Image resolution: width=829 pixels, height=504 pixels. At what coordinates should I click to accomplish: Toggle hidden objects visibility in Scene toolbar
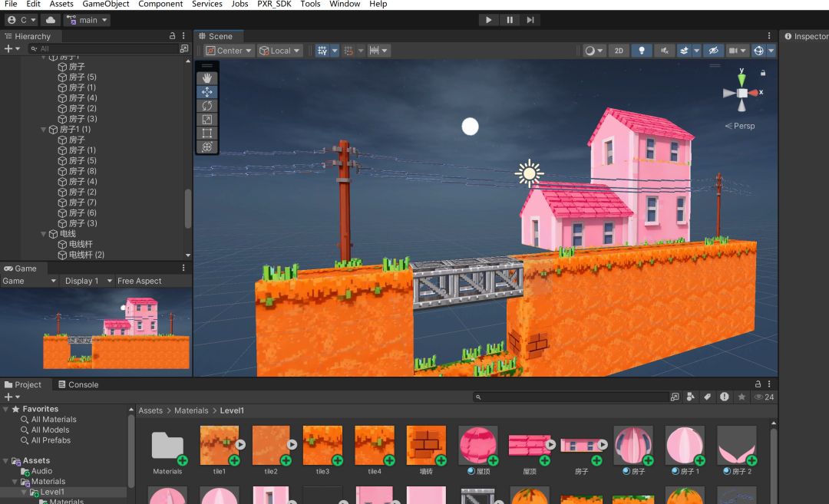pos(713,51)
